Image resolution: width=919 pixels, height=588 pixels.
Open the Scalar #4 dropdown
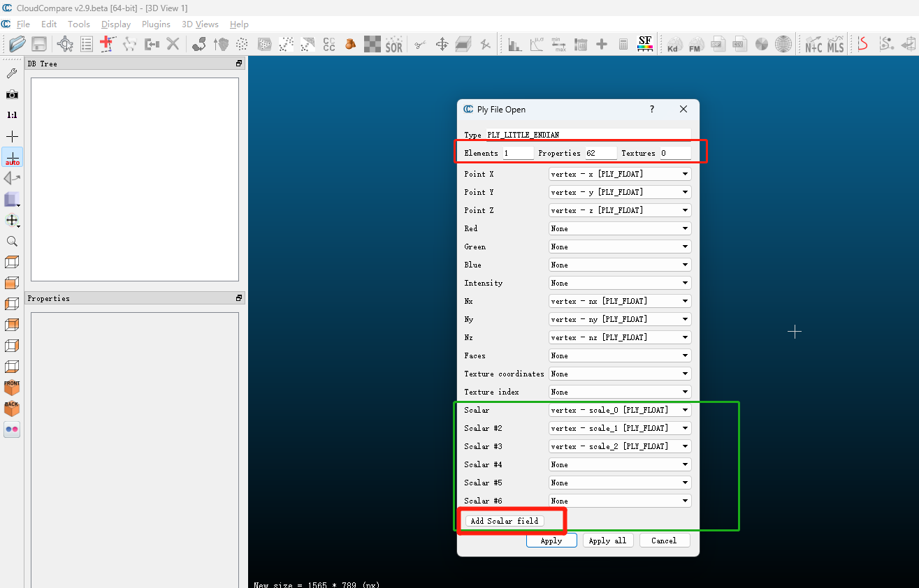point(619,464)
